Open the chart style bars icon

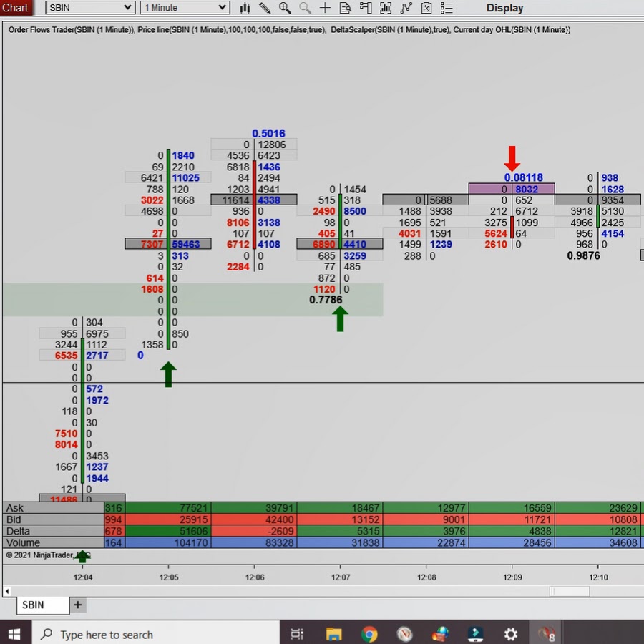click(x=245, y=8)
